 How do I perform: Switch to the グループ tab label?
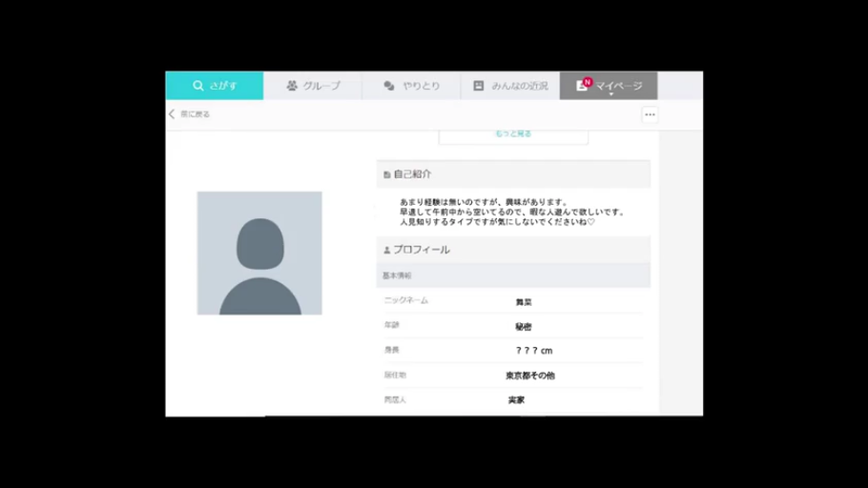click(321, 86)
